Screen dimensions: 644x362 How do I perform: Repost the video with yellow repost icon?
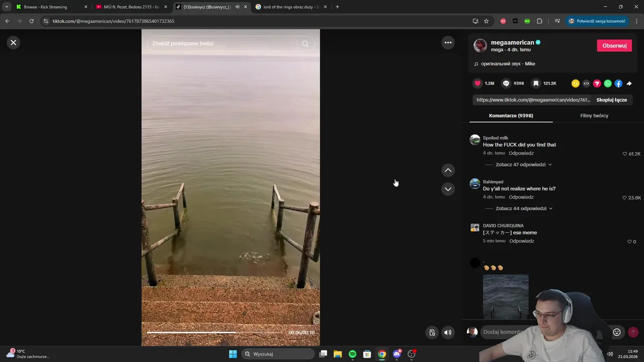coord(575,83)
